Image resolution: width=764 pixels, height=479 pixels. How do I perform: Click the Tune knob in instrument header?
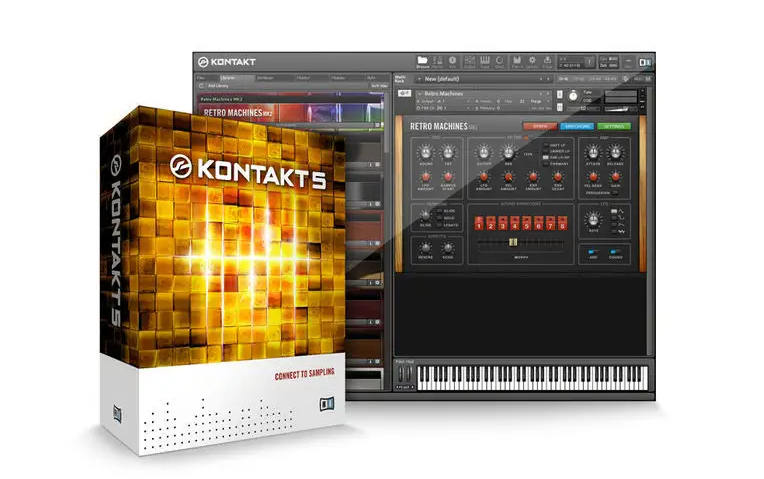point(573,96)
